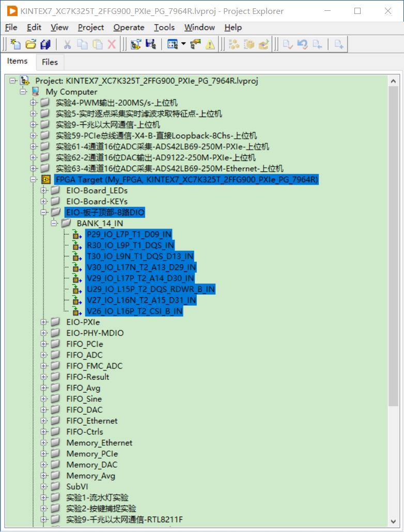Screen dimensions: 404x532
Task: Click the document with left arrow toolbar icon
Action: coord(317,44)
